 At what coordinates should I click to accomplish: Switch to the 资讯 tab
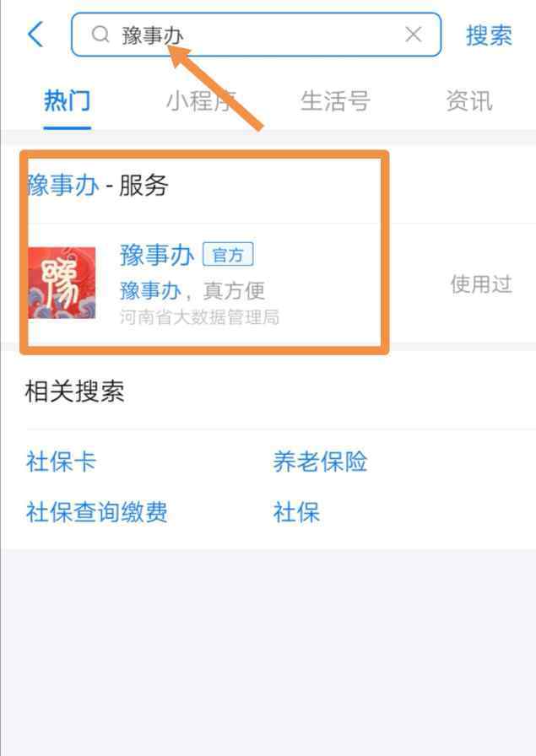[x=469, y=101]
